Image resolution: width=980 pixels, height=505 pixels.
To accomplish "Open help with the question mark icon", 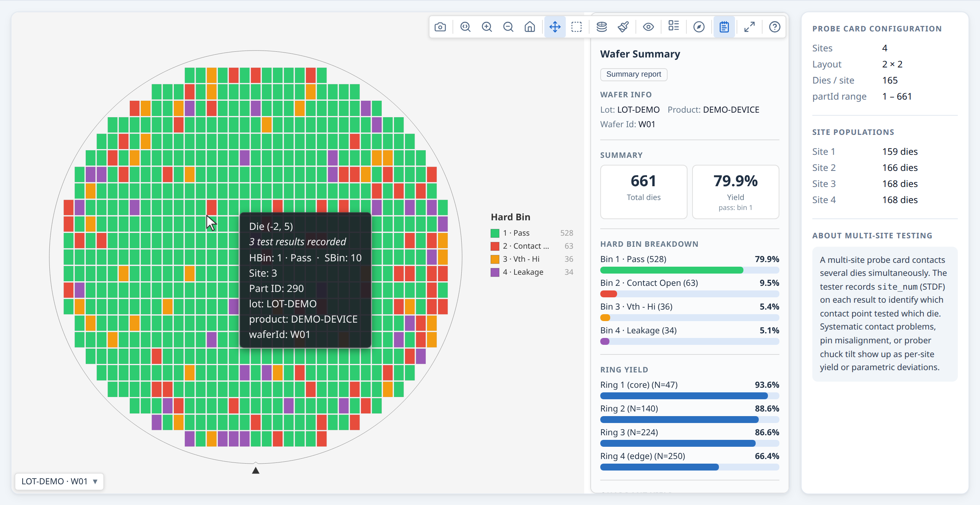I will point(775,27).
